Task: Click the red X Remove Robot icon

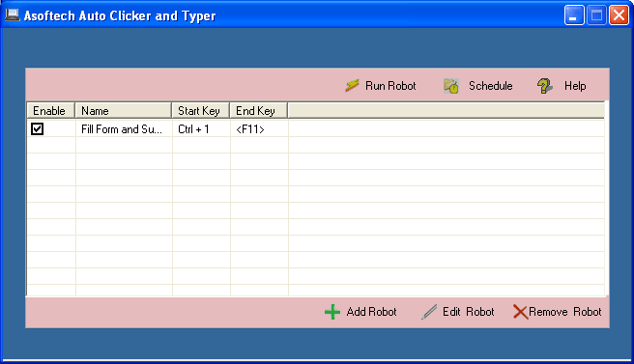Action: click(x=520, y=312)
